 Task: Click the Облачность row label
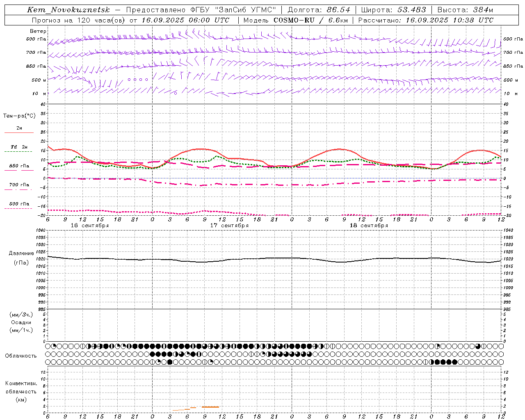[21, 356]
